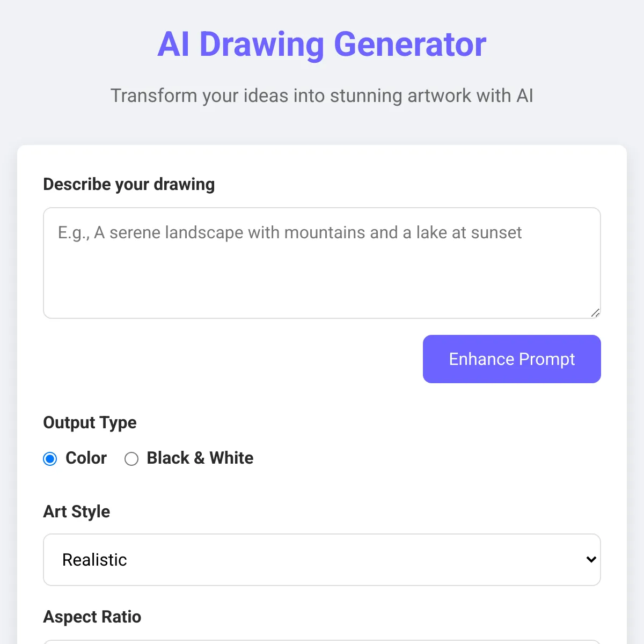This screenshot has width=644, height=644.
Task: Click the "Color" option label text
Action: [86, 458]
